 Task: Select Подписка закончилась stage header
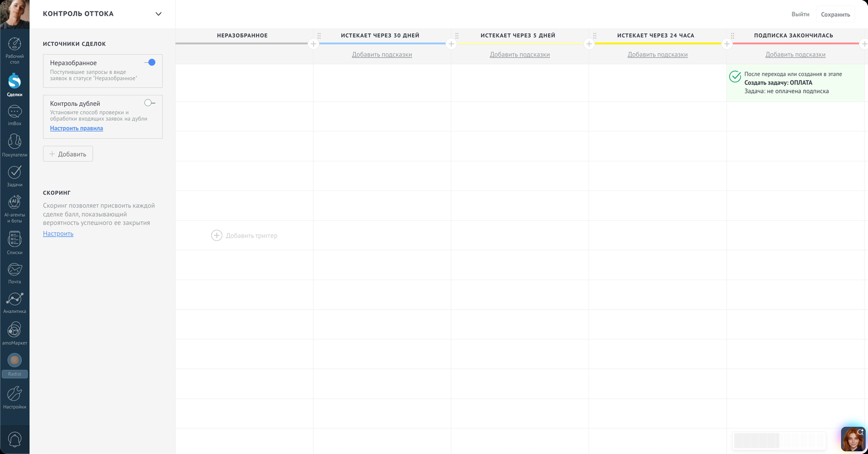(793, 36)
